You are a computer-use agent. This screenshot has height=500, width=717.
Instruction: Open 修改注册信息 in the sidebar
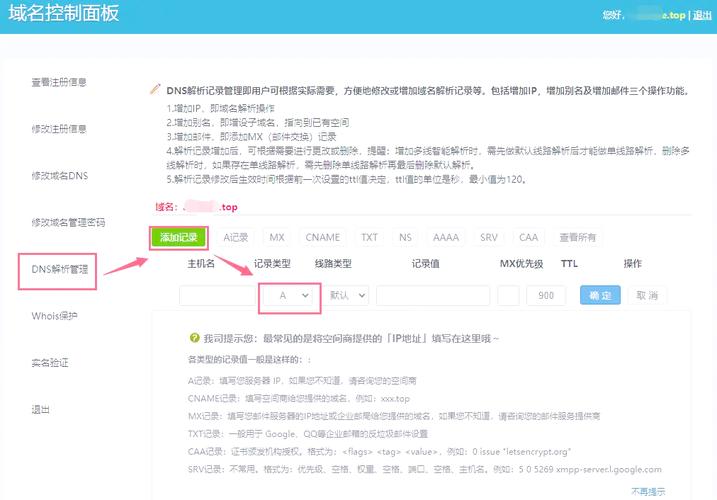(59, 129)
